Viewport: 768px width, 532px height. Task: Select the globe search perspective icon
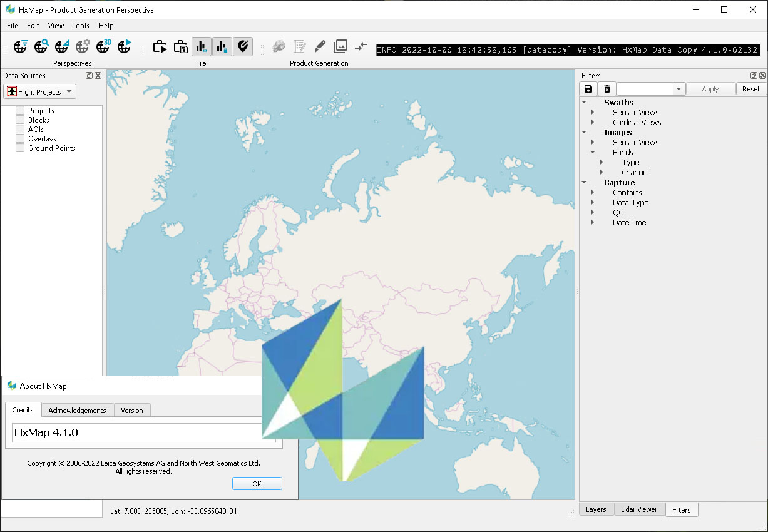point(41,46)
